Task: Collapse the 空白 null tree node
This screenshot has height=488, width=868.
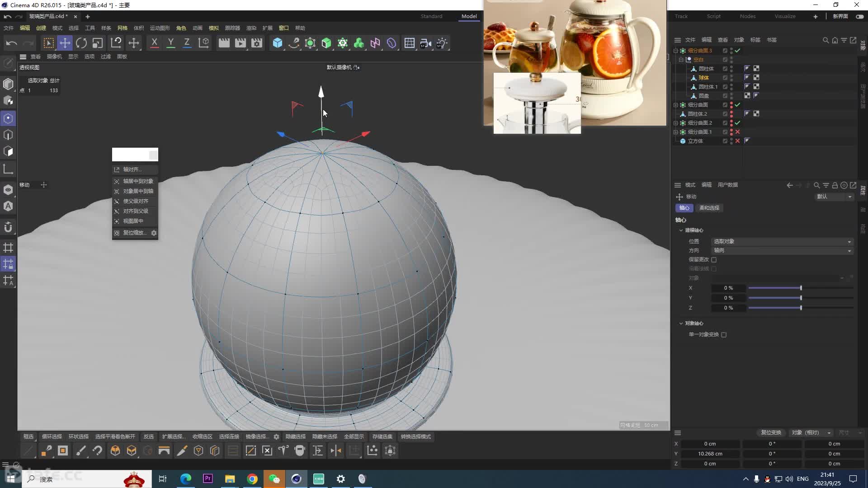Action: point(681,60)
